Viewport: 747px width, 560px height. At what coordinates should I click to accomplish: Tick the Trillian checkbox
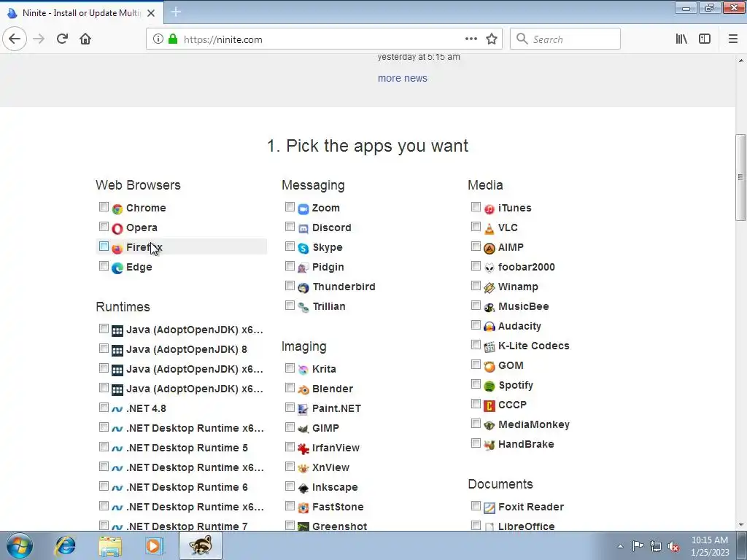(x=290, y=306)
